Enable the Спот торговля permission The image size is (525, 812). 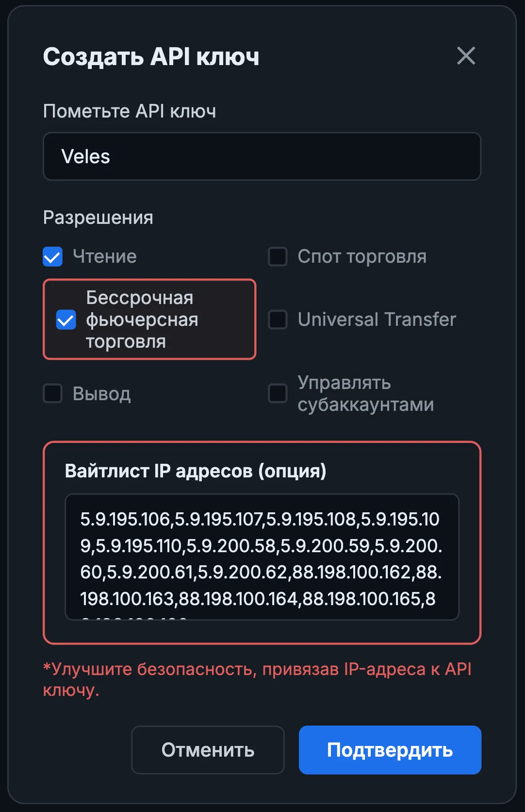pos(277,256)
